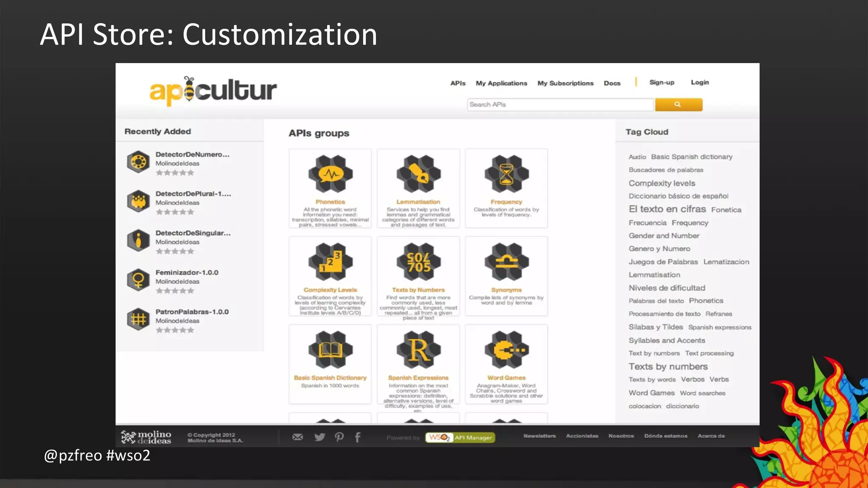Select the 'Text processing' tag
Image resolution: width=868 pixels, height=488 pixels.
[x=709, y=353]
